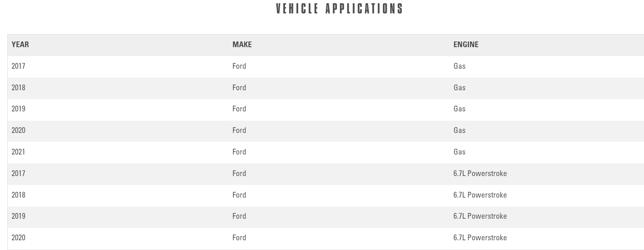Click the MAKE column header
This screenshot has height=250, width=644.
pyautogui.click(x=242, y=45)
